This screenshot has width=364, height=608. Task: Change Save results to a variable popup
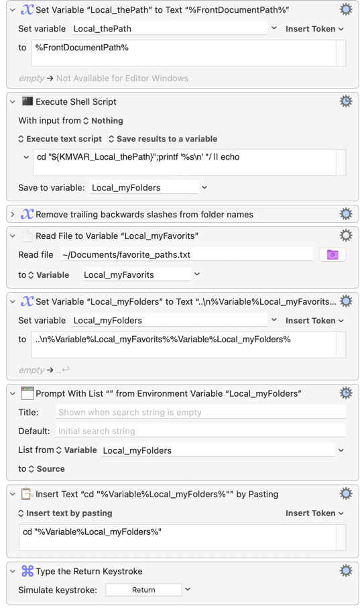163,139
